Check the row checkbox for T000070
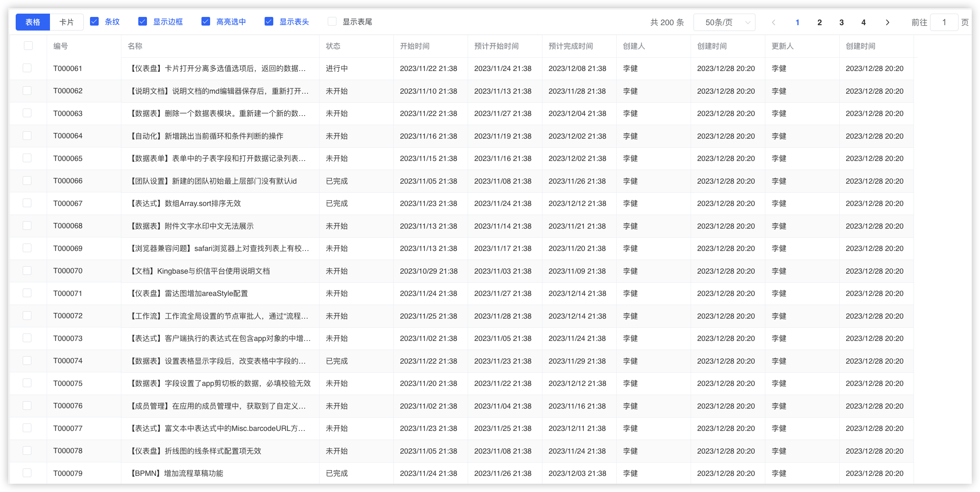 [x=27, y=271]
